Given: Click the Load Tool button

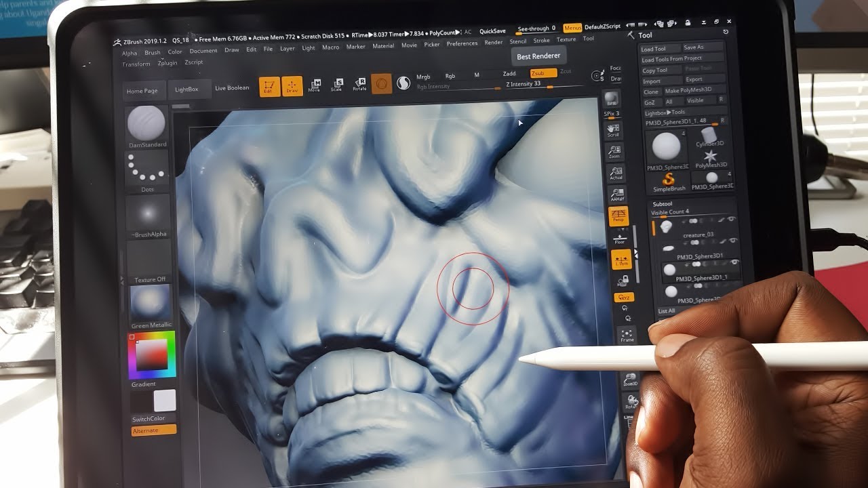Looking at the screenshot, I should coord(660,49).
